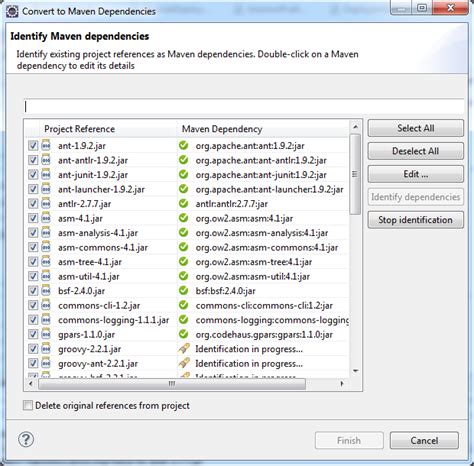Select the bsf-2.4.0.jar file name
This screenshot has width=474, height=466.
[x=82, y=291]
